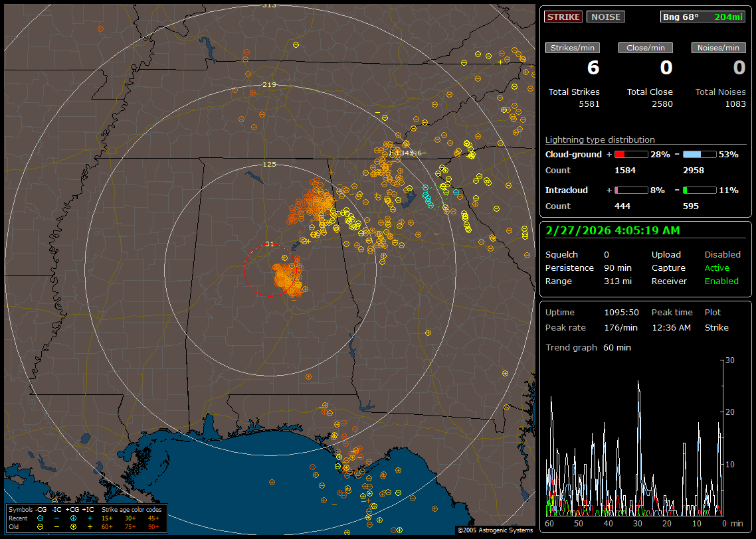
Task: Click the green Capture Active status
Action: [717, 268]
